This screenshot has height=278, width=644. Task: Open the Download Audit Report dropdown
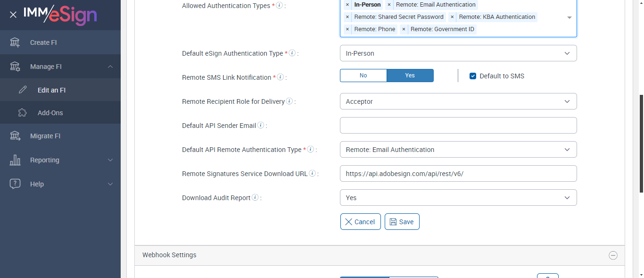(x=458, y=198)
